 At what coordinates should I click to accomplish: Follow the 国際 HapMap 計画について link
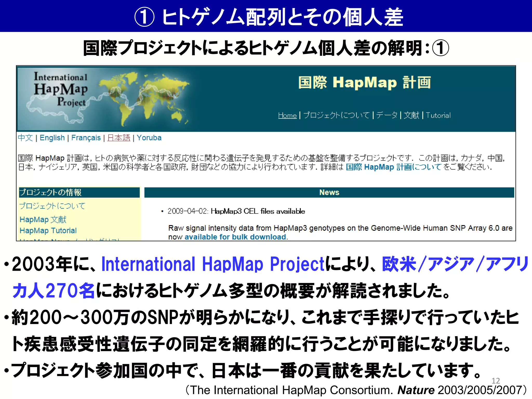pos(394,167)
